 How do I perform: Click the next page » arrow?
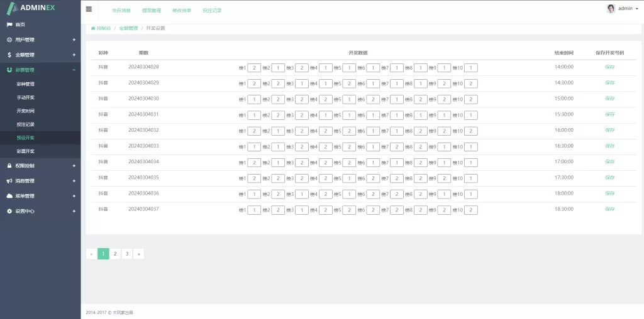139,254
